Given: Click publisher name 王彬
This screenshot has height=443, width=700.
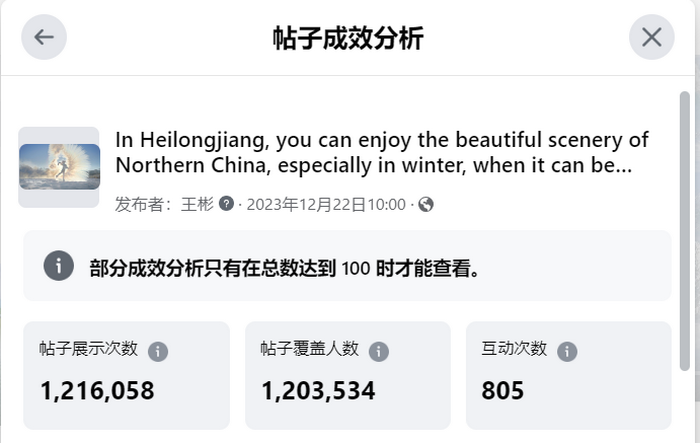Looking at the screenshot, I should point(197,204).
